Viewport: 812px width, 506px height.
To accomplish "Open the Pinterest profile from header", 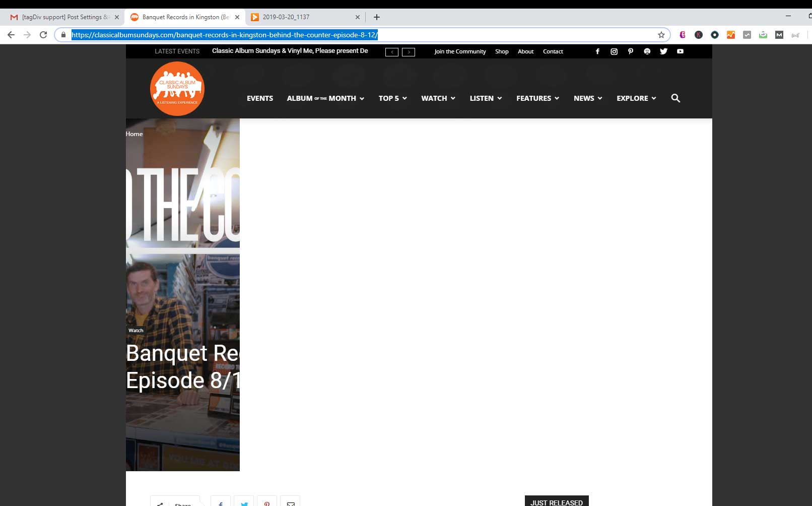I will pos(631,51).
